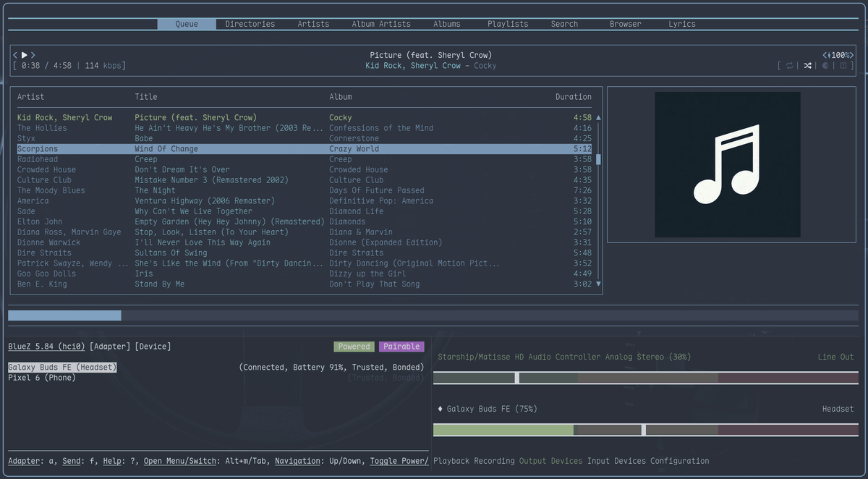The width and height of the screenshot is (868, 479).
Task: Raise volume with right arrow beside 100%
Action: (x=851, y=55)
